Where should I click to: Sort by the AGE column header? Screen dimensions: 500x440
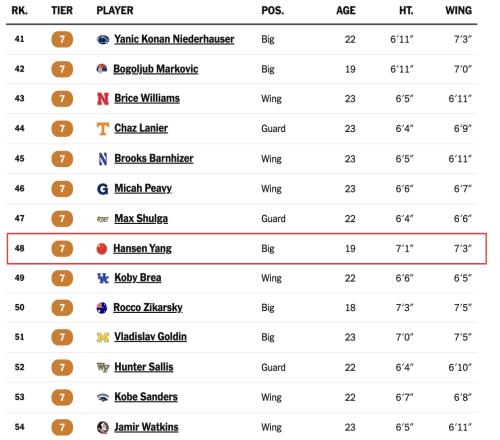[x=346, y=10]
